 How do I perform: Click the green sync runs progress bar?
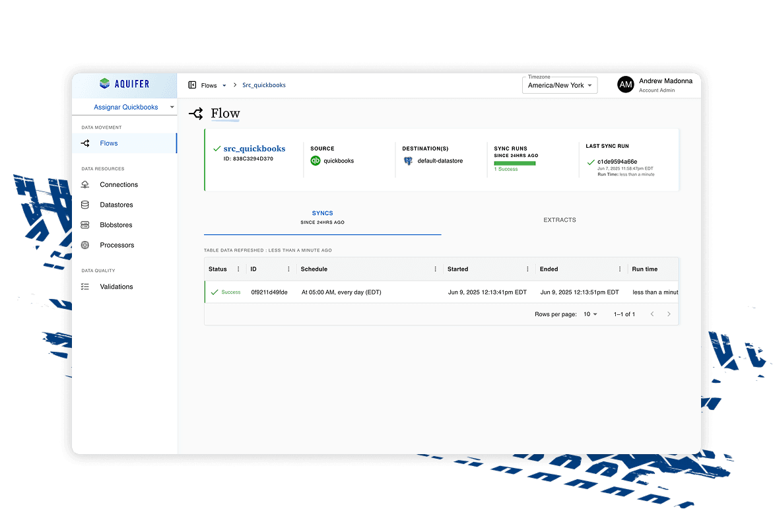click(515, 163)
